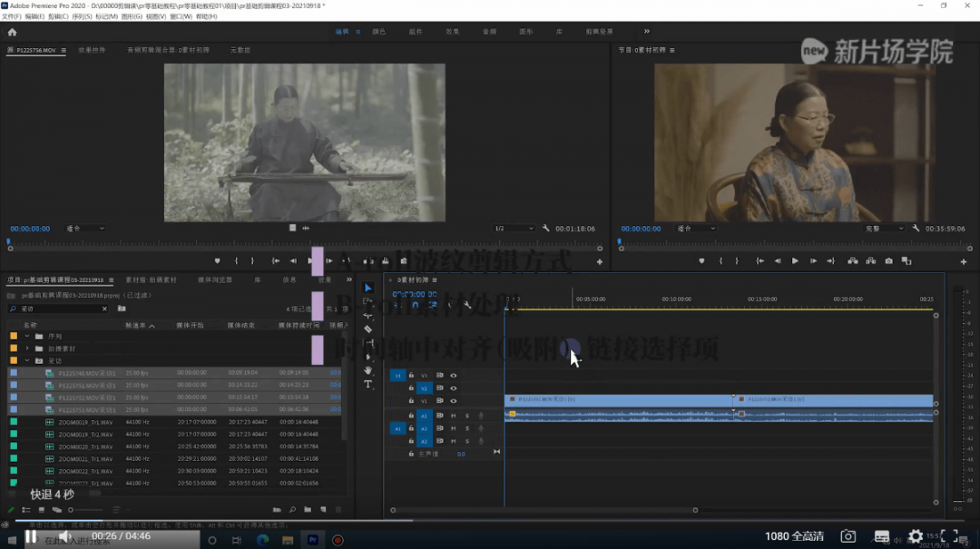Toggle lock on V2 track
The height and width of the screenshot is (549, 980).
[411, 388]
